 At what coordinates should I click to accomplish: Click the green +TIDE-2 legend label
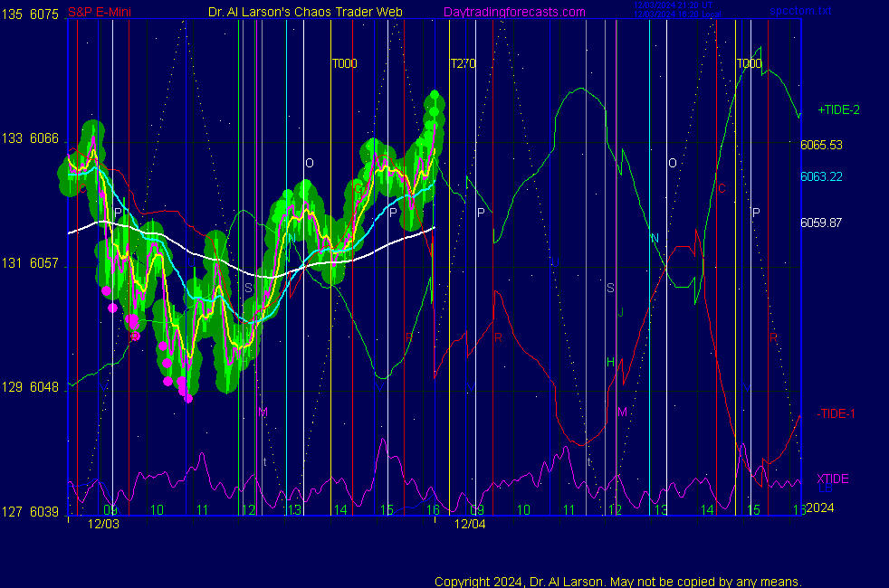click(838, 109)
